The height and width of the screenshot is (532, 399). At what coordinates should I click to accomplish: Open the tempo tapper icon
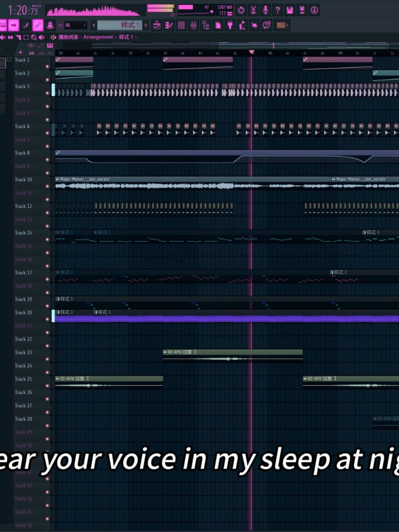tap(242, 25)
